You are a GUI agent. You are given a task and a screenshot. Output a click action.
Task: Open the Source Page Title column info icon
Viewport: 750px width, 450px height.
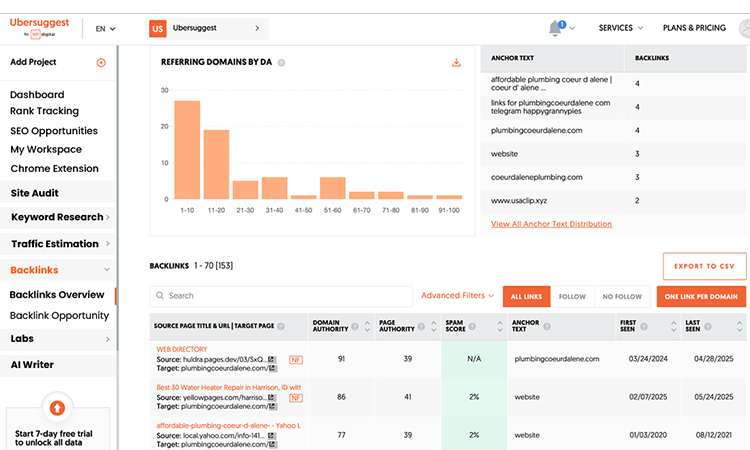coord(281,326)
